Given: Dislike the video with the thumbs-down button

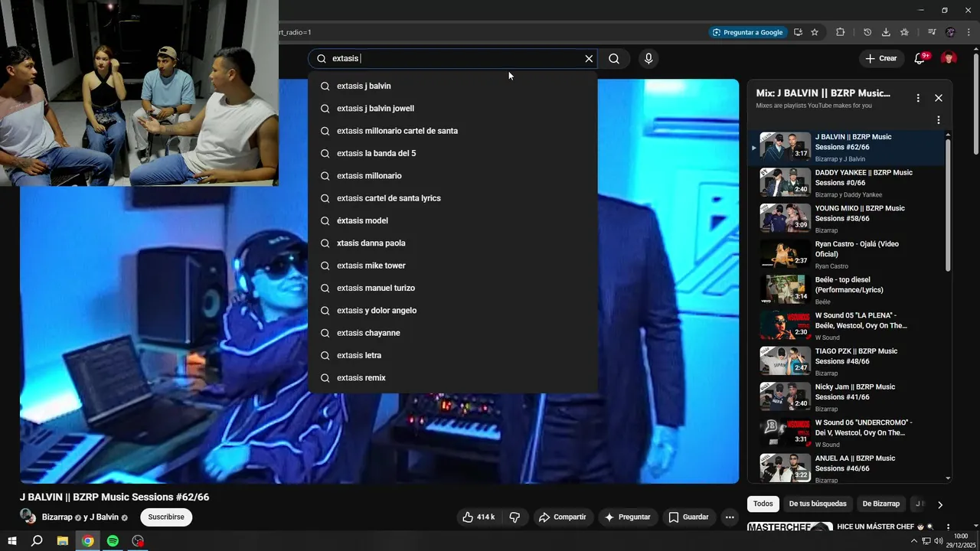Looking at the screenshot, I should pyautogui.click(x=514, y=517).
